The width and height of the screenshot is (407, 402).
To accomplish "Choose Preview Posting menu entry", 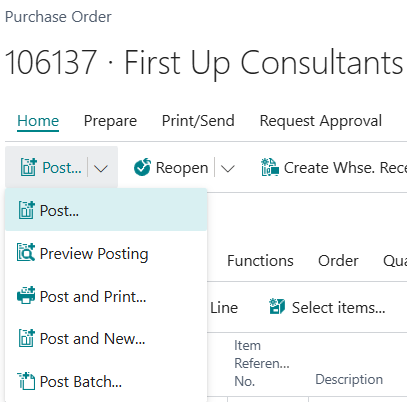I will tap(106, 253).
